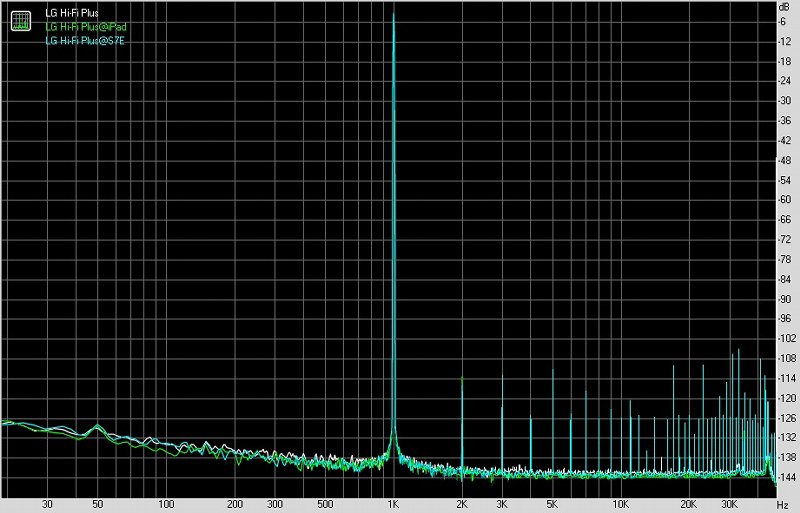Click the 30K frequency axis label
800x513 pixels.
point(730,504)
